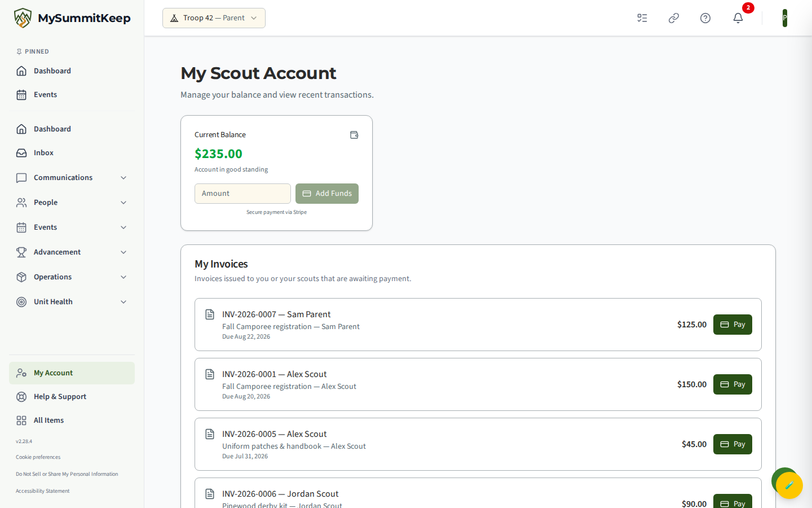Click the My Account user-gear icon
Image resolution: width=812 pixels, height=508 pixels.
pos(21,373)
